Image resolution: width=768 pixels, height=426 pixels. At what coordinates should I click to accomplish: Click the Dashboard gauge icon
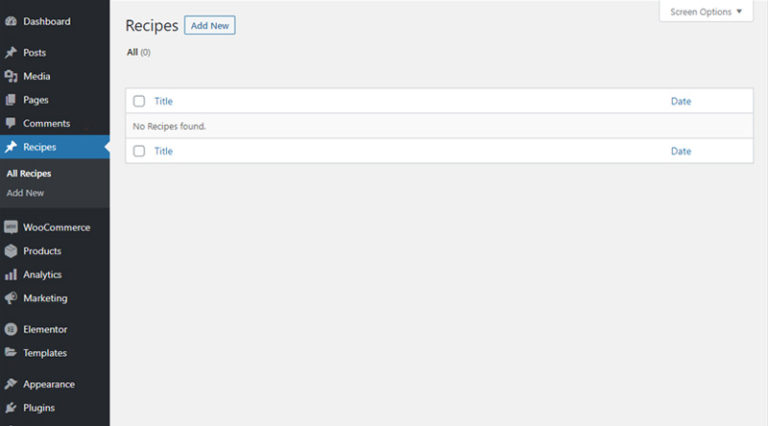10,21
